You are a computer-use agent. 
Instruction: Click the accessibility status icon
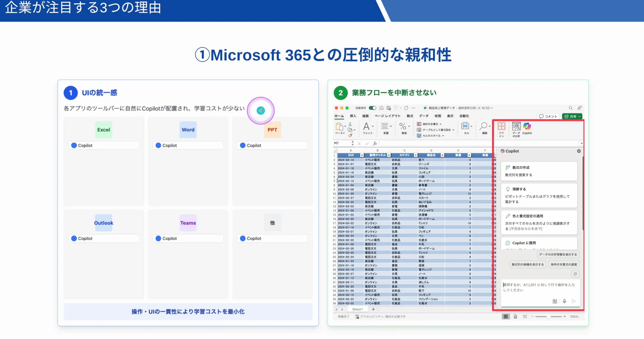click(x=357, y=316)
